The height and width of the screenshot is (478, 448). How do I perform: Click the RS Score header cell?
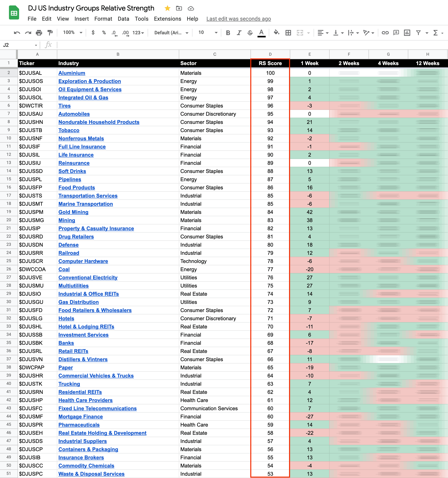pyautogui.click(x=270, y=63)
